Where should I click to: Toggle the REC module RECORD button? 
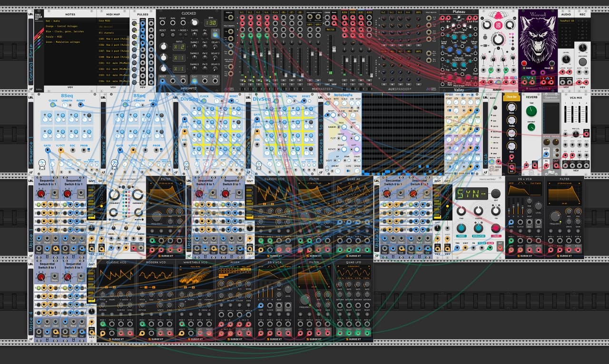[x=583, y=62]
